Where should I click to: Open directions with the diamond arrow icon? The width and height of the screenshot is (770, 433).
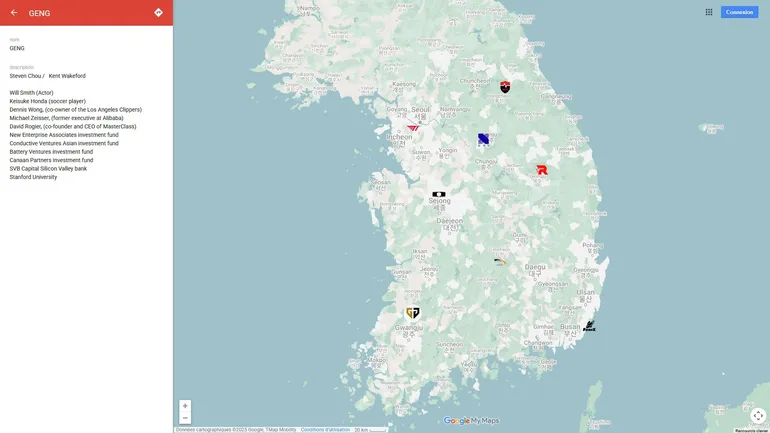pos(158,13)
